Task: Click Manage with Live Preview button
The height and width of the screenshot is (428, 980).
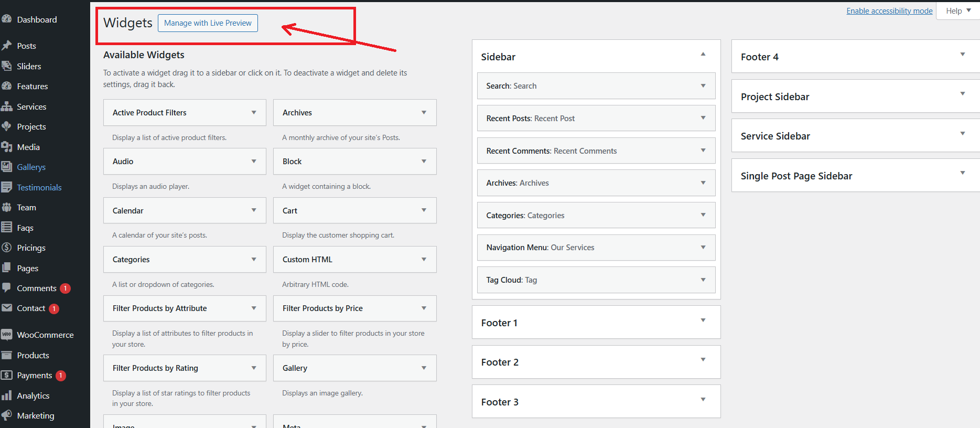Action: (208, 23)
